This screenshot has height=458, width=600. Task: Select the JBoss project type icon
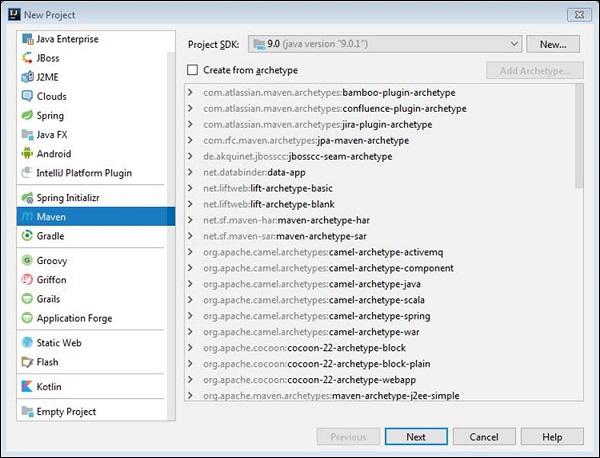tap(27, 58)
